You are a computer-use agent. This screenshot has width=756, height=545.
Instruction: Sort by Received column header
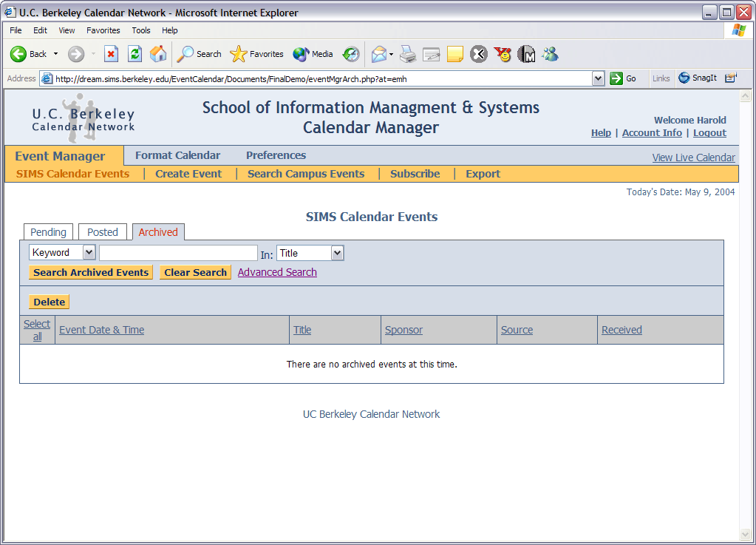(x=622, y=330)
